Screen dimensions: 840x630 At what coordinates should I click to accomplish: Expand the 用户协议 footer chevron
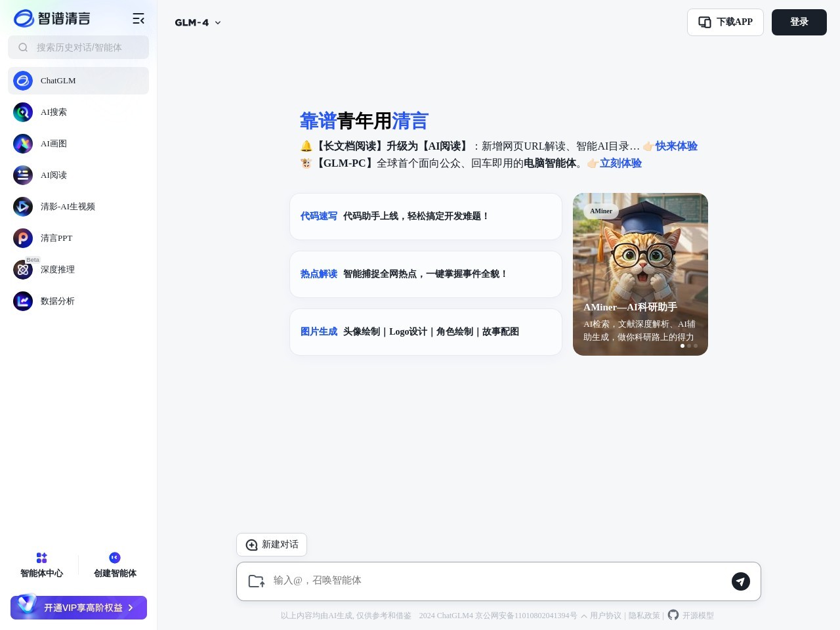583,616
